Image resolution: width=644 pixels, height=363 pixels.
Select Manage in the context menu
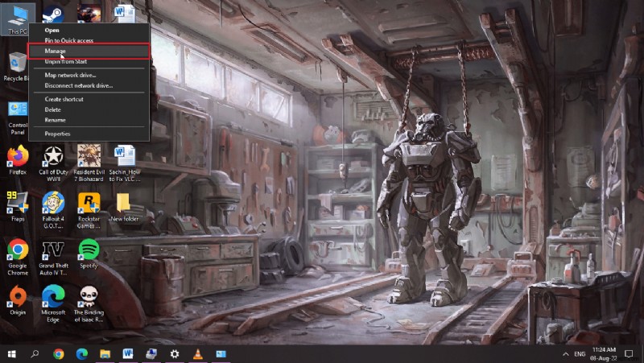point(56,51)
